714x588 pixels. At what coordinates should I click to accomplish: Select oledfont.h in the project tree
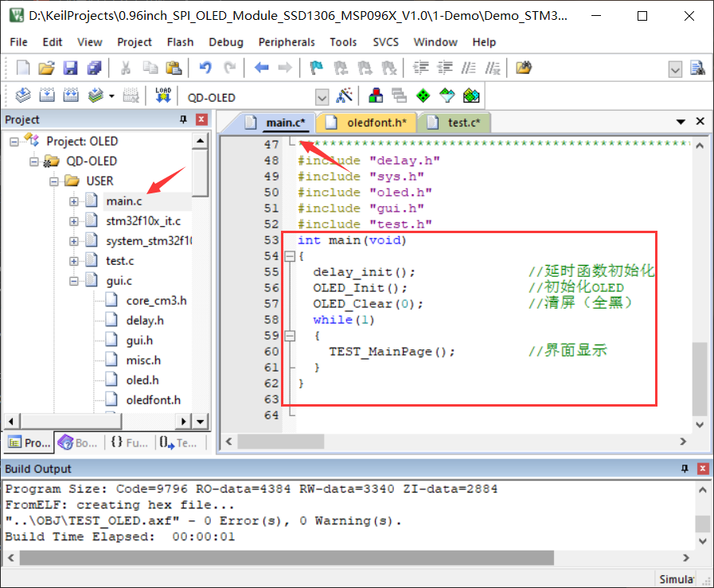(153, 400)
